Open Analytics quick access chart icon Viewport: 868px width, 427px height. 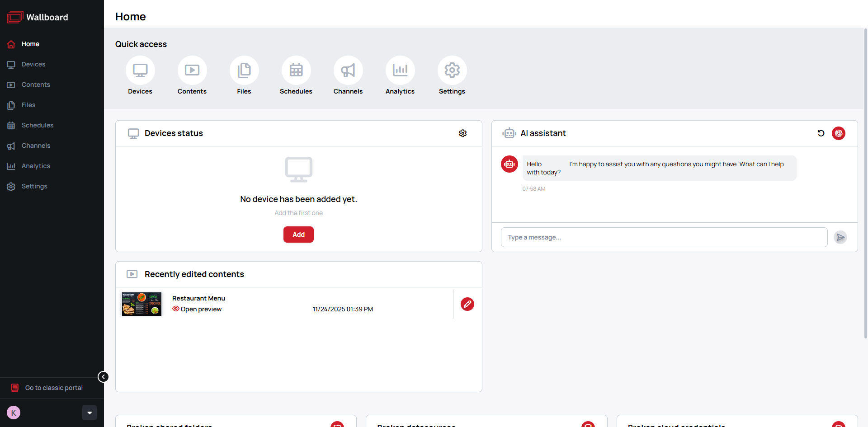tap(400, 70)
